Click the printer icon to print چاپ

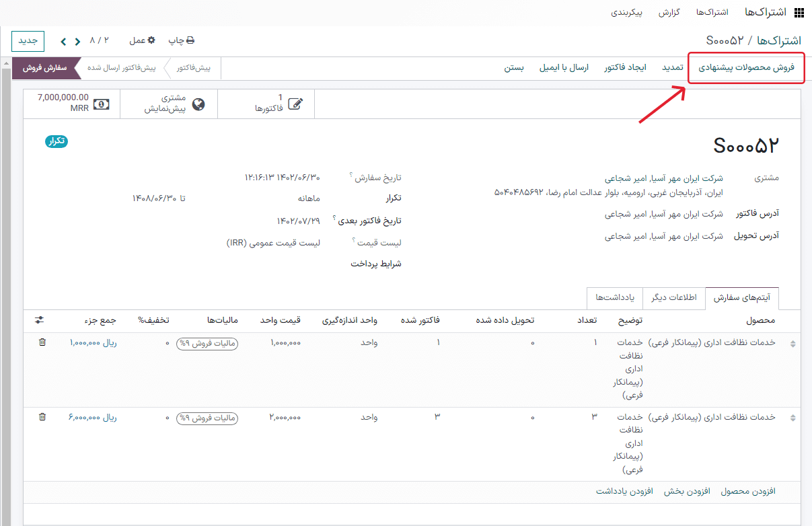click(190, 40)
